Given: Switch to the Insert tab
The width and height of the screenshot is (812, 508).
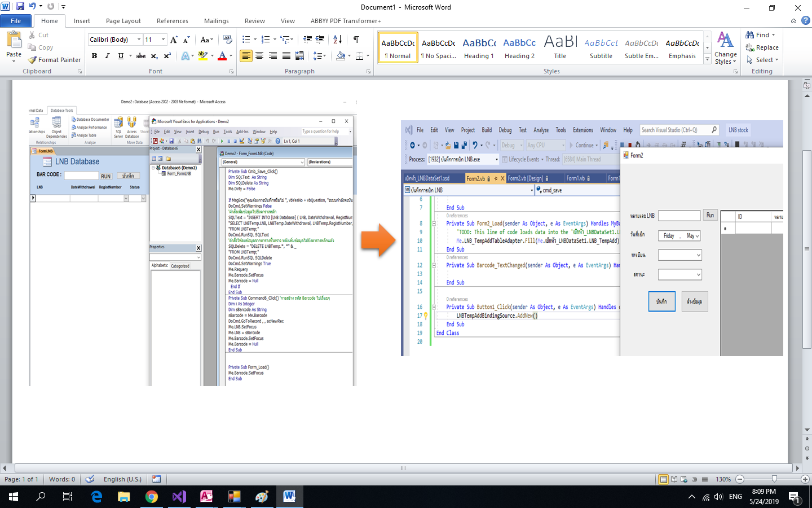Looking at the screenshot, I should [x=82, y=21].
